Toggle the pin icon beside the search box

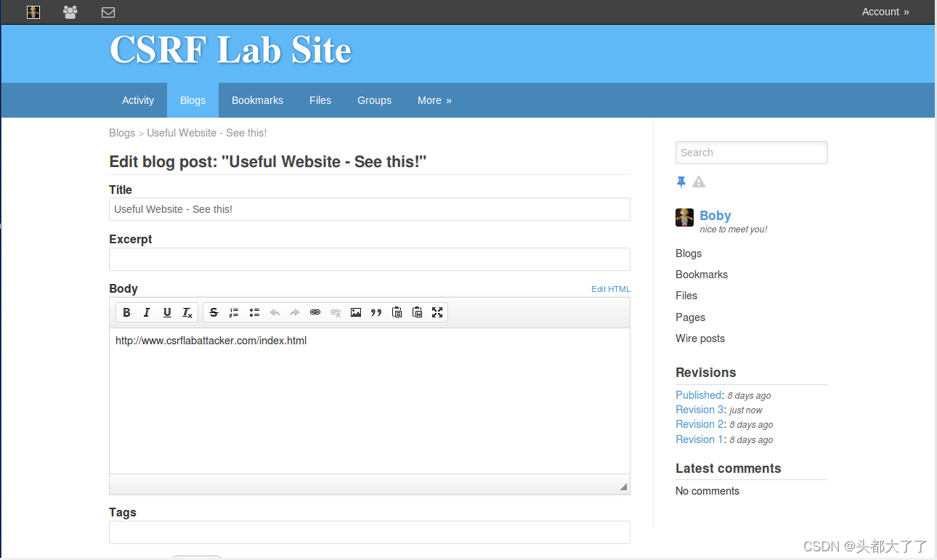click(x=681, y=182)
